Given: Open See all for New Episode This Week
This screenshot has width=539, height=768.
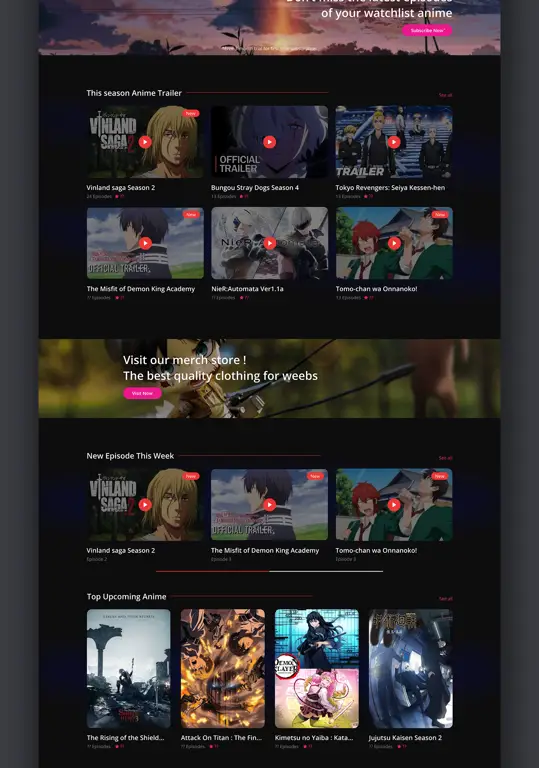Looking at the screenshot, I should pos(445,458).
